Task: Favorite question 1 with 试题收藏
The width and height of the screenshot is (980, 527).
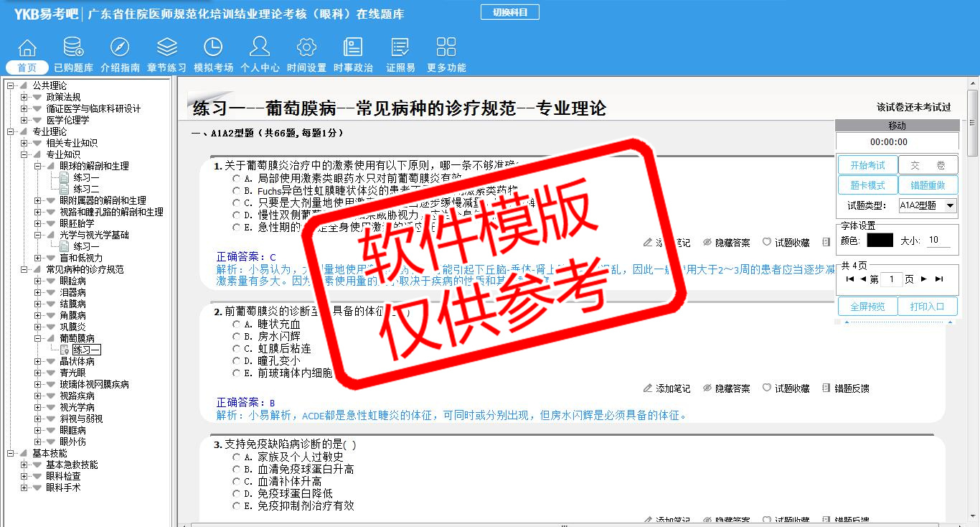Action: [786, 243]
